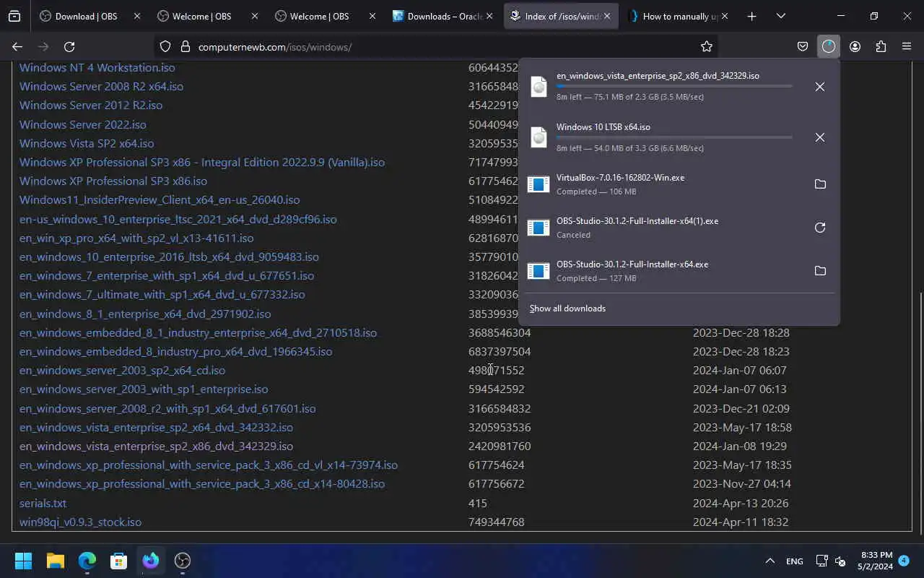Open the Firefox account icon
This screenshot has width=924, height=578.
tap(855, 46)
